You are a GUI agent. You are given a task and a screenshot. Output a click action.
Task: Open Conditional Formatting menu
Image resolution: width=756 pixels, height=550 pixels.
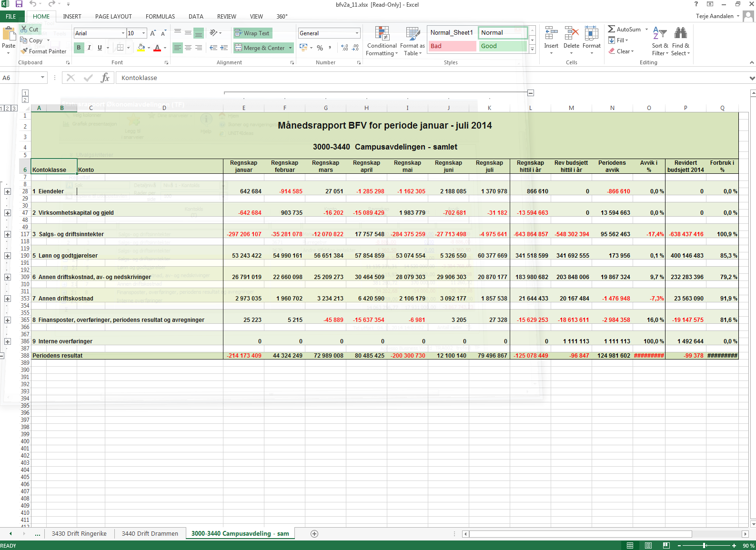[x=382, y=41]
